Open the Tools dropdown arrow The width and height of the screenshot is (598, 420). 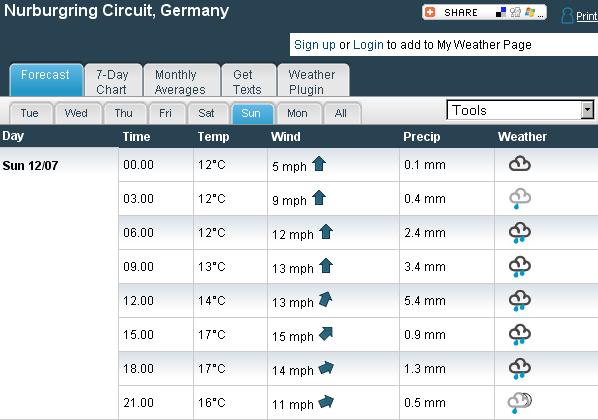click(x=587, y=110)
